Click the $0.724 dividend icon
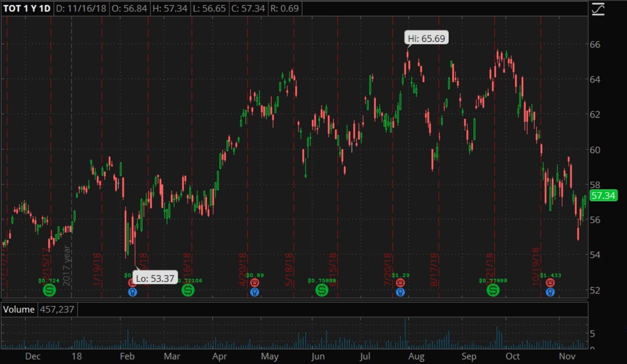 tap(49, 290)
